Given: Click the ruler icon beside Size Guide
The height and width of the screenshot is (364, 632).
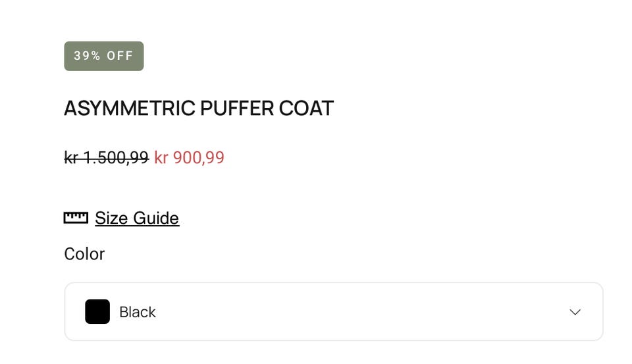Looking at the screenshot, I should 76,218.
